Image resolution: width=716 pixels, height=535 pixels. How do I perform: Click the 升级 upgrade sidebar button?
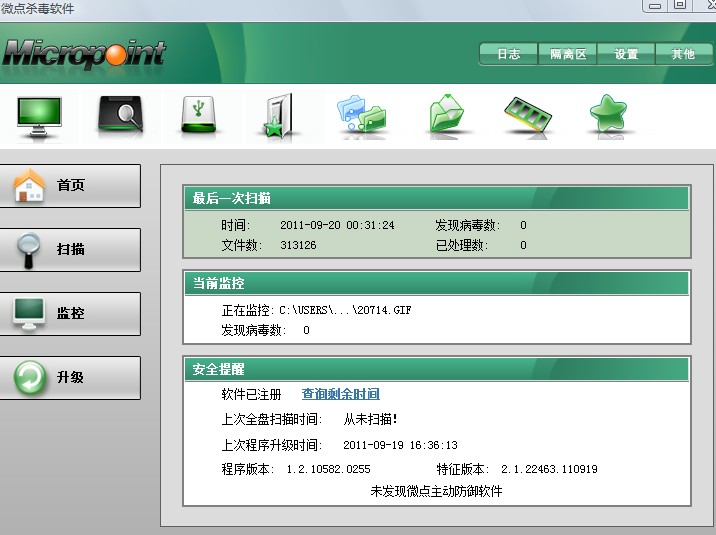tap(69, 378)
